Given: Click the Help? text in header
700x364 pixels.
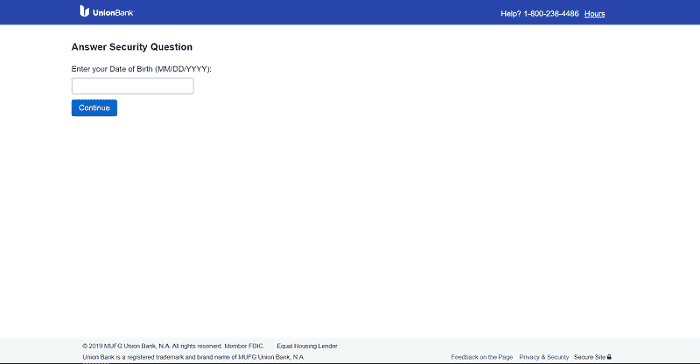Looking at the screenshot, I should 511,14.
